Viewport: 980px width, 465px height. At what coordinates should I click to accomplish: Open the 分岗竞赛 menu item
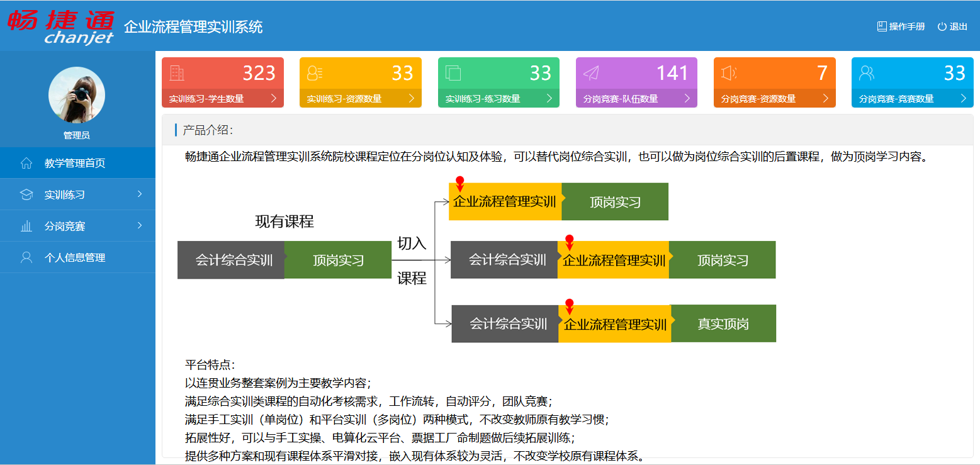pyautogui.click(x=77, y=226)
